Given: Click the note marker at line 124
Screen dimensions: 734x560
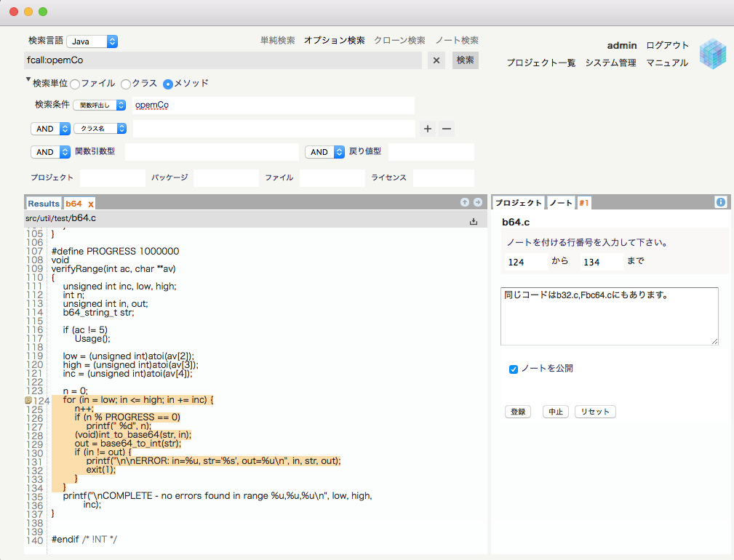Looking at the screenshot, I should (28, 401).
